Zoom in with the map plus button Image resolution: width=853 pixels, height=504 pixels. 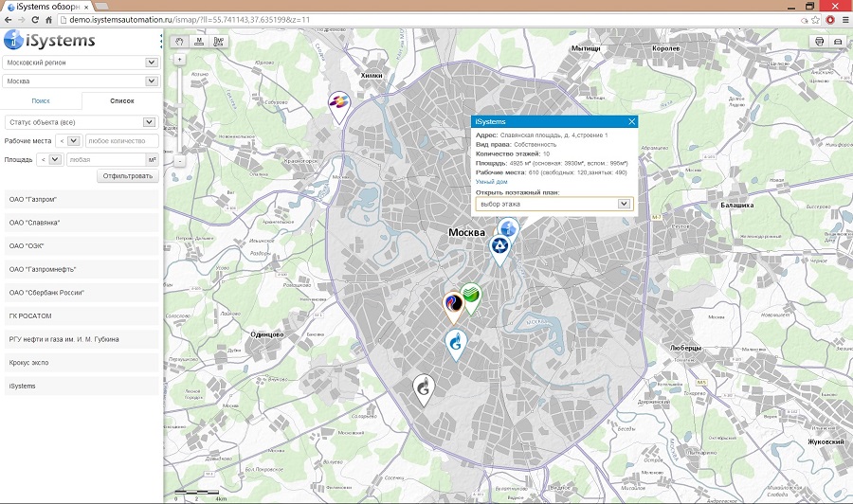pyautogui.click(x=179, y=59)
